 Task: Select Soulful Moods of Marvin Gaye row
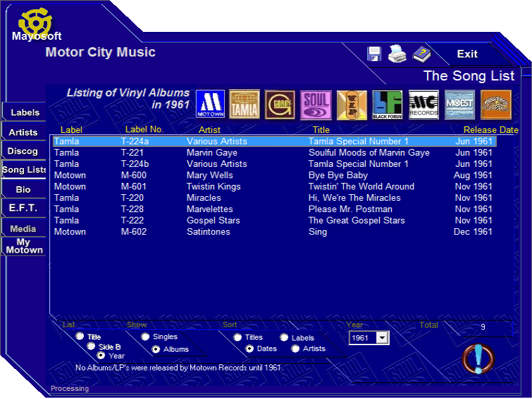275,153
